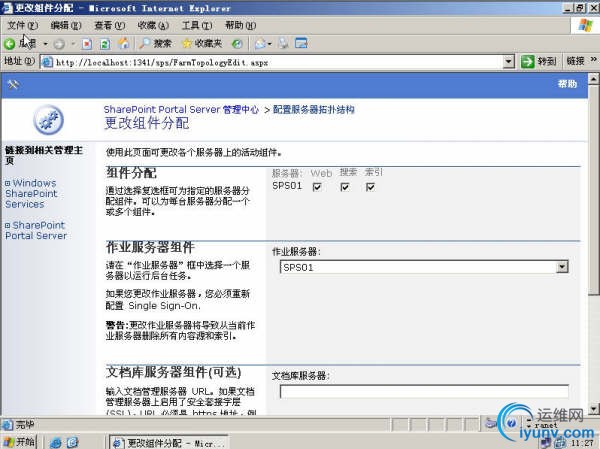Open the 文件(F) menu
The height and width of the screenshot is (449, 600).
pyautogui.click(x=23, y=26)
